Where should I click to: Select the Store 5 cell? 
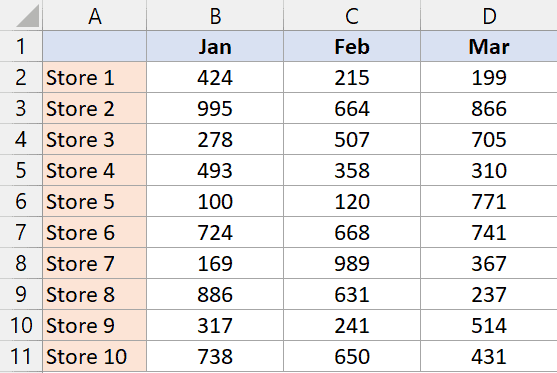94,201
